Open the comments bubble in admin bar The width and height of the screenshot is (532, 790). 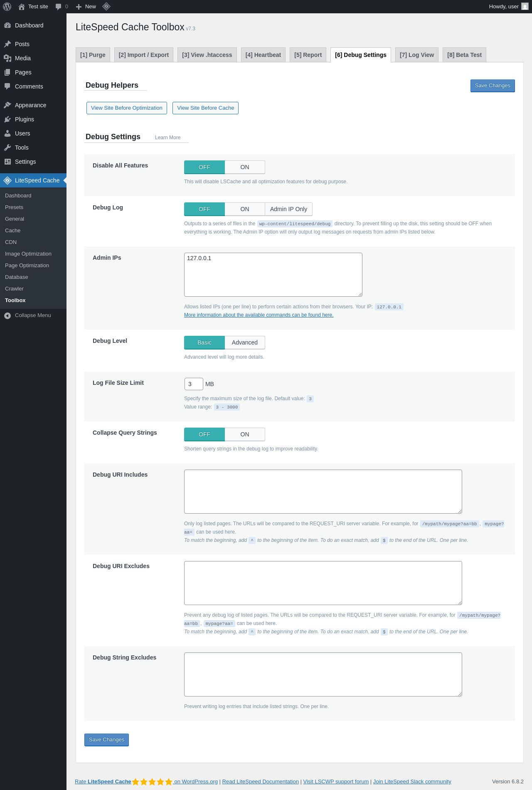58,7
